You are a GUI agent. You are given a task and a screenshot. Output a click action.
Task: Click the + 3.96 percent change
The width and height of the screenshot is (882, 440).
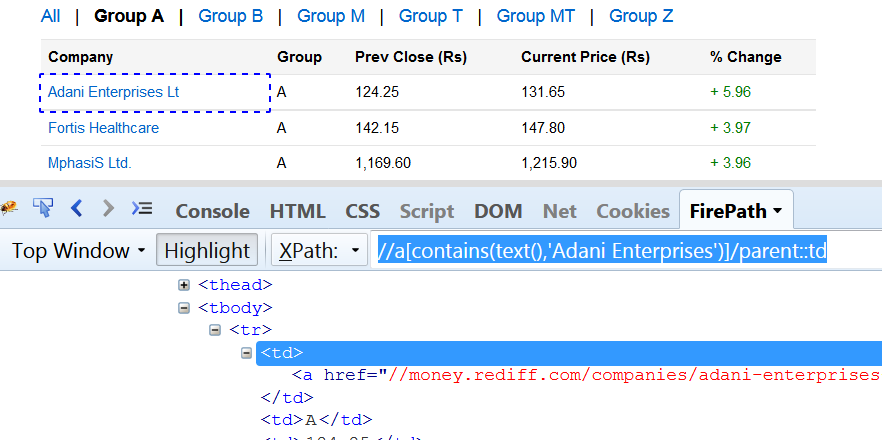click(730, 163)
